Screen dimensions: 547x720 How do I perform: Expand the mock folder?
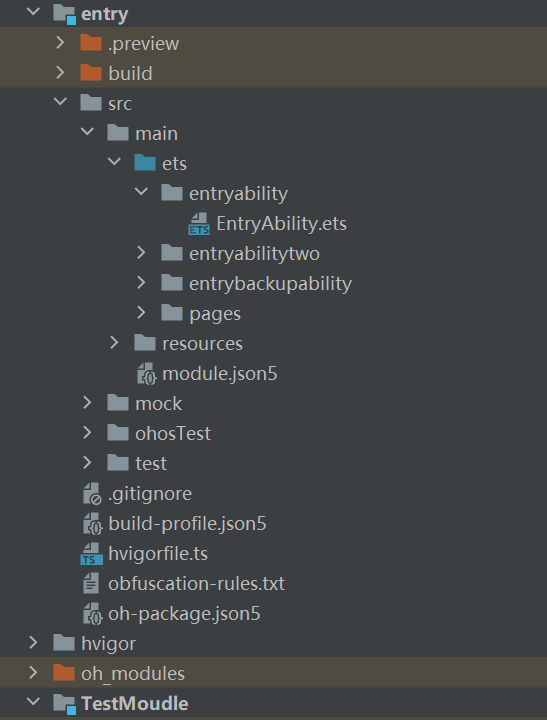(x=87, y=403)
